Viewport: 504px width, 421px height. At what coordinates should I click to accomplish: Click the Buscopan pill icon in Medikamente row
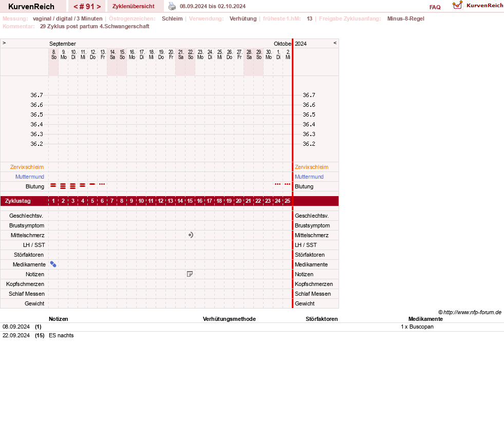pyautogui.click(x=53, y=264)
